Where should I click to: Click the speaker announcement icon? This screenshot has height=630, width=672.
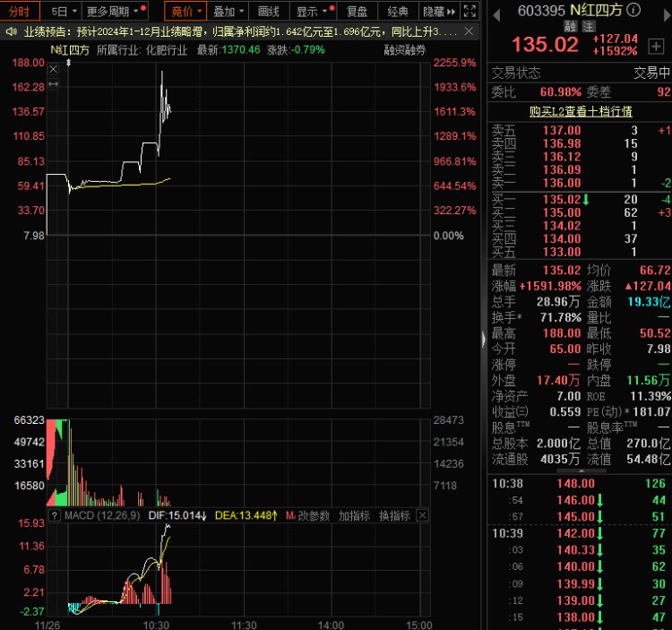(11, 31)
